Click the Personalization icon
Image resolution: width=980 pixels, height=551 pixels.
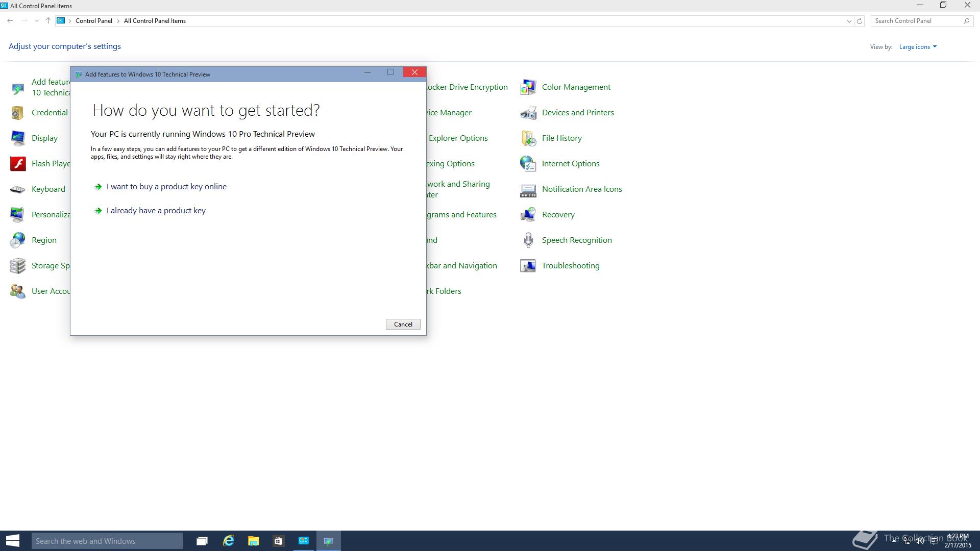point(18,215)
